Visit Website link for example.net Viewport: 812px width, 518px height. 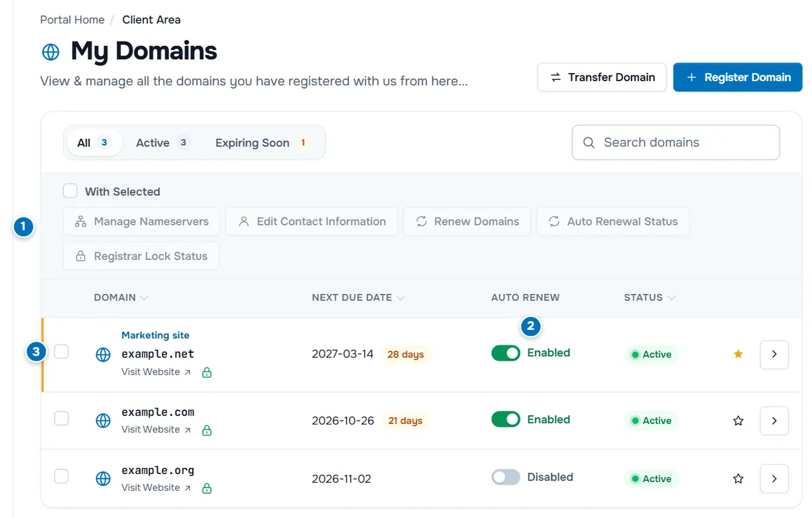click(156, 372)
